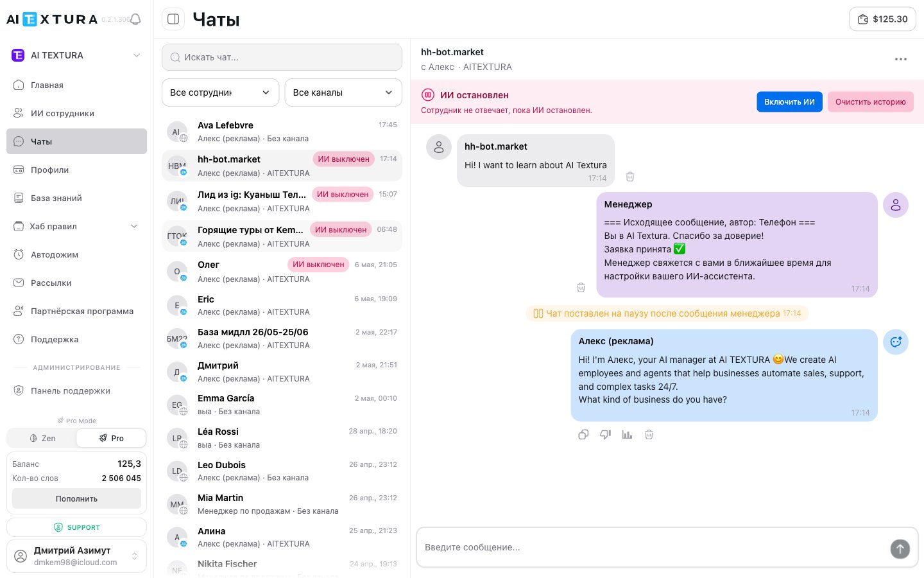Toggle the sidebar panel icon
Viewport: 924px width, 578px height.
click(x=173, y=19)
